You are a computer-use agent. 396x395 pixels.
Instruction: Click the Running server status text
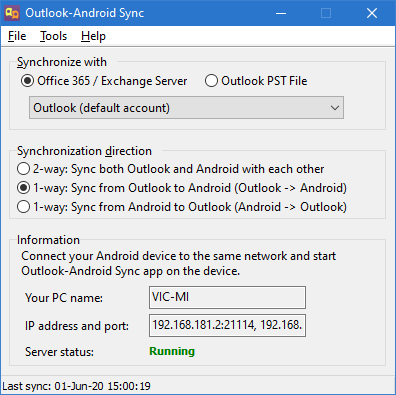(x=172, y=351)
